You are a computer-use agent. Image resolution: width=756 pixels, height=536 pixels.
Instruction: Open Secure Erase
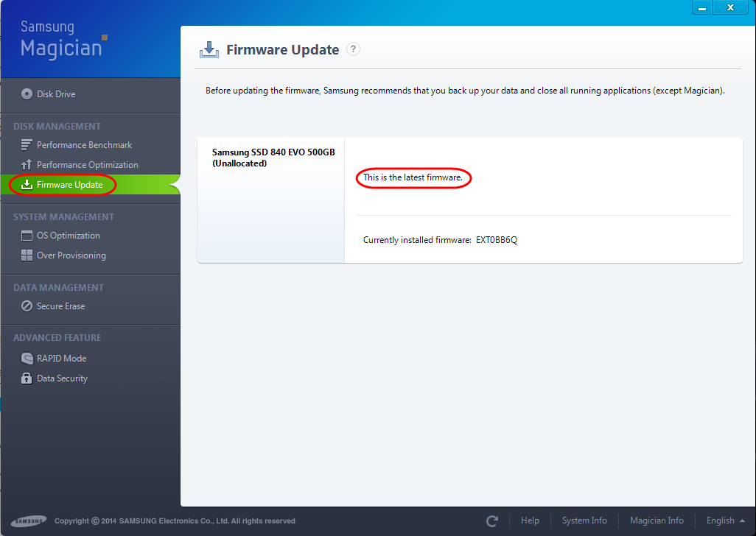pos(60,306)
